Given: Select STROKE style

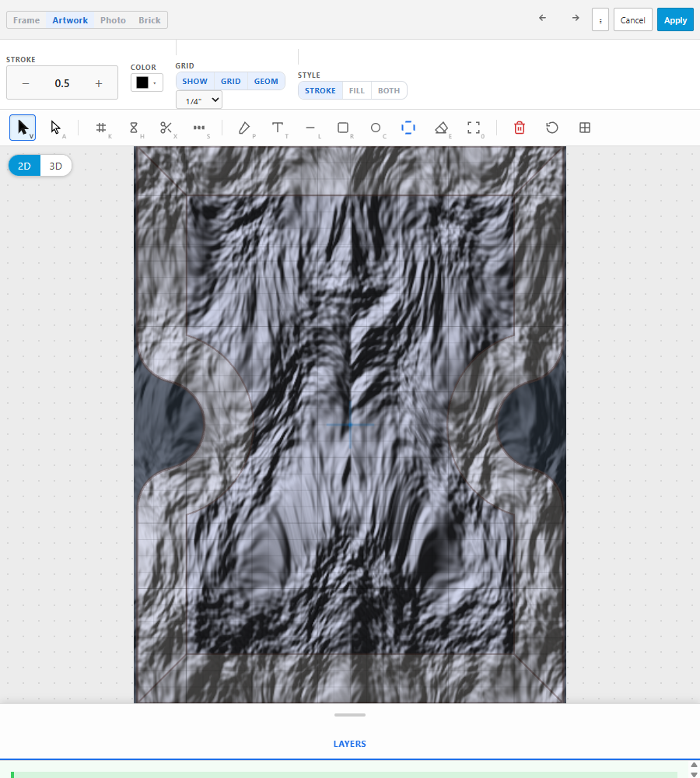Looking at the screenshot, I should click(x=320, y=91).
